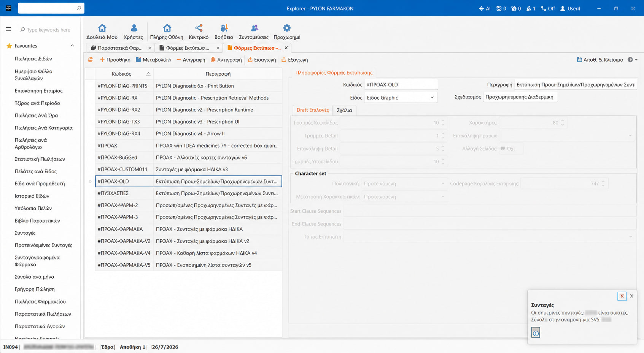The image size is (644, 353).
Task: Open Γρήγορη Πώληση in Favourites
Action: pyautogui.click(x=35, y=289)
